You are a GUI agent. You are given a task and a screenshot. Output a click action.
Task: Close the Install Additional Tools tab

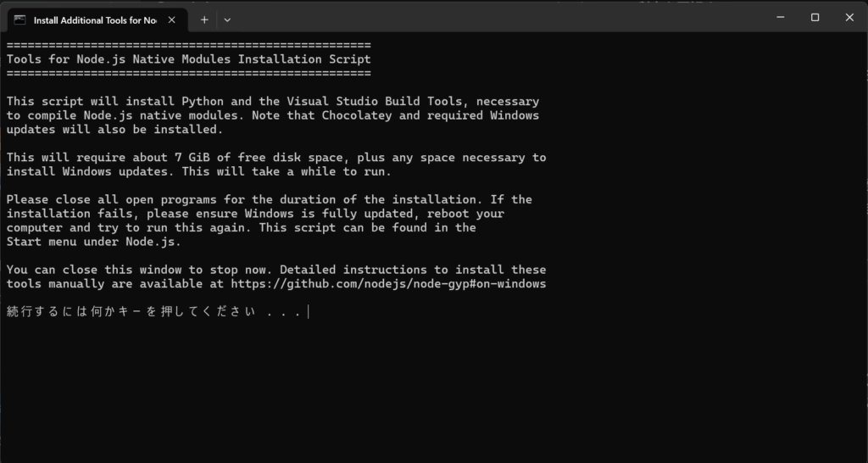coord(172,20)
